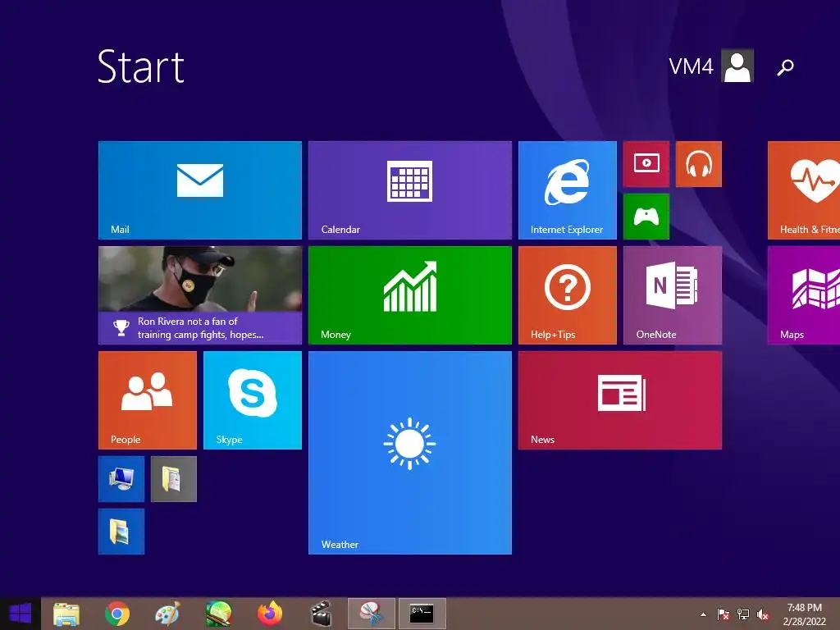Open the Pictures folder tile
This screenshot has height=630, width=840.
tap(121, 532)
